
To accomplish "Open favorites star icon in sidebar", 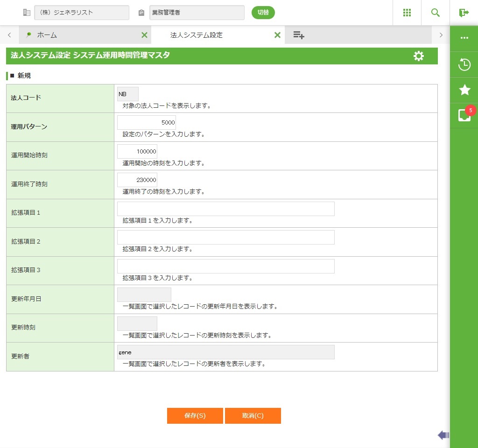I will 464,90.
